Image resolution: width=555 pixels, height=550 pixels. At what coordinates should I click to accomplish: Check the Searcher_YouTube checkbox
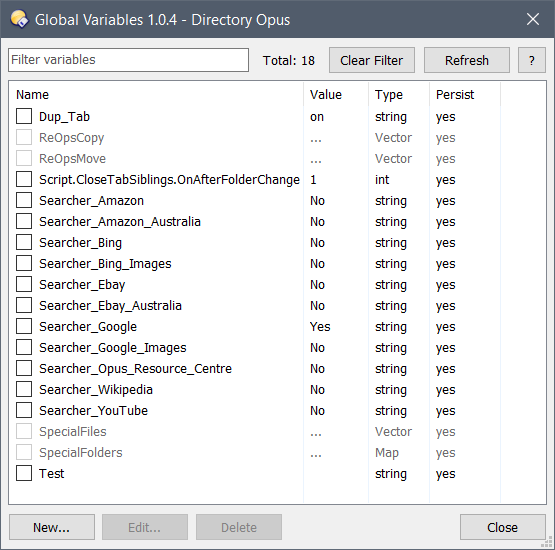pyautogui.click(x=24, y=410)
